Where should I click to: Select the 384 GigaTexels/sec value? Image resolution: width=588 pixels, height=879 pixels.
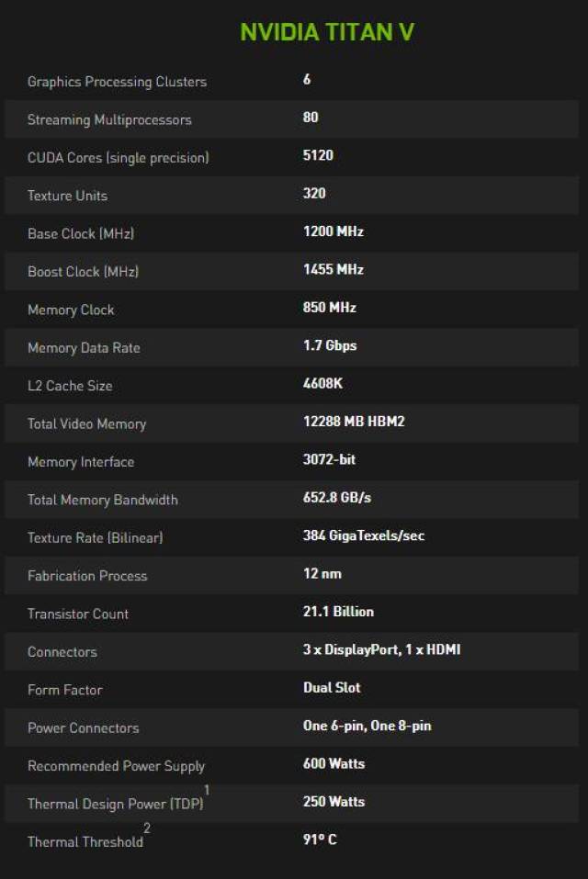tap(364, 535)
